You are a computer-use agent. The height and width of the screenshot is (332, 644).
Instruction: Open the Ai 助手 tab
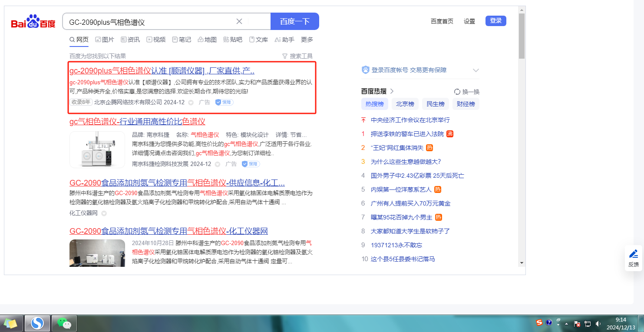[284, 40]
